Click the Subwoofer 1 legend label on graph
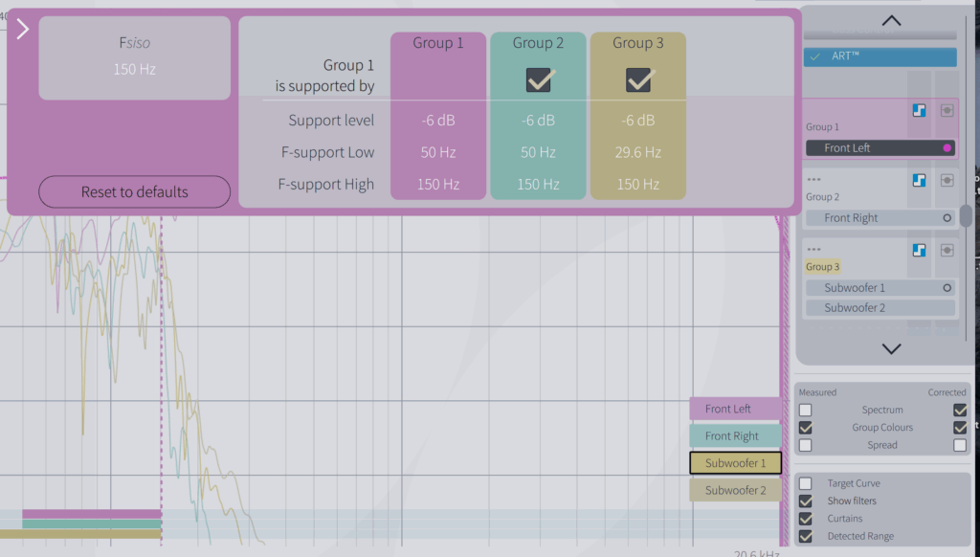This screenshot has width=980, height=557. (735, 463)
